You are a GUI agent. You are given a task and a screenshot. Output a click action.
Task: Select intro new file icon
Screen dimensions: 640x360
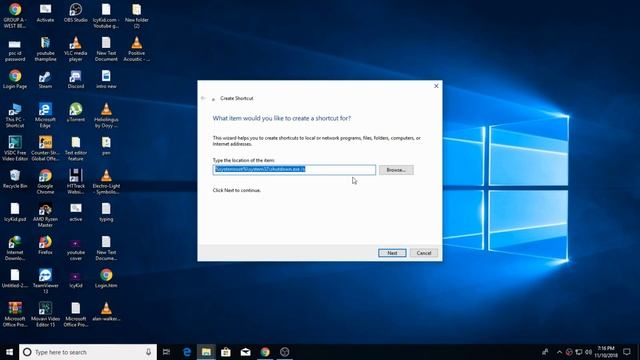point(106,80)
